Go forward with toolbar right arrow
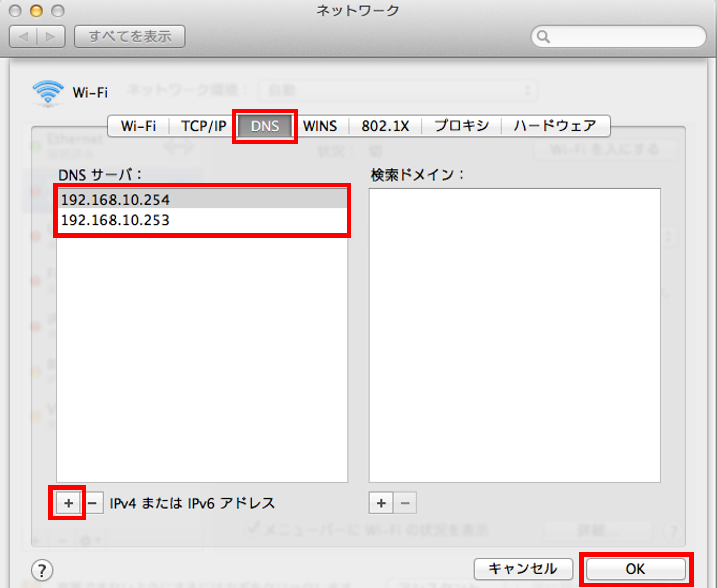Image resolution: width=717 pixels, height=588 pixels. 50,36
